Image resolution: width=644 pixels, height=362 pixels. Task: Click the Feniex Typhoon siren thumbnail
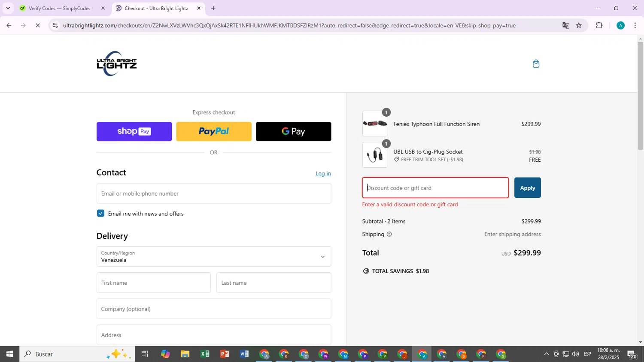(375, 124)
